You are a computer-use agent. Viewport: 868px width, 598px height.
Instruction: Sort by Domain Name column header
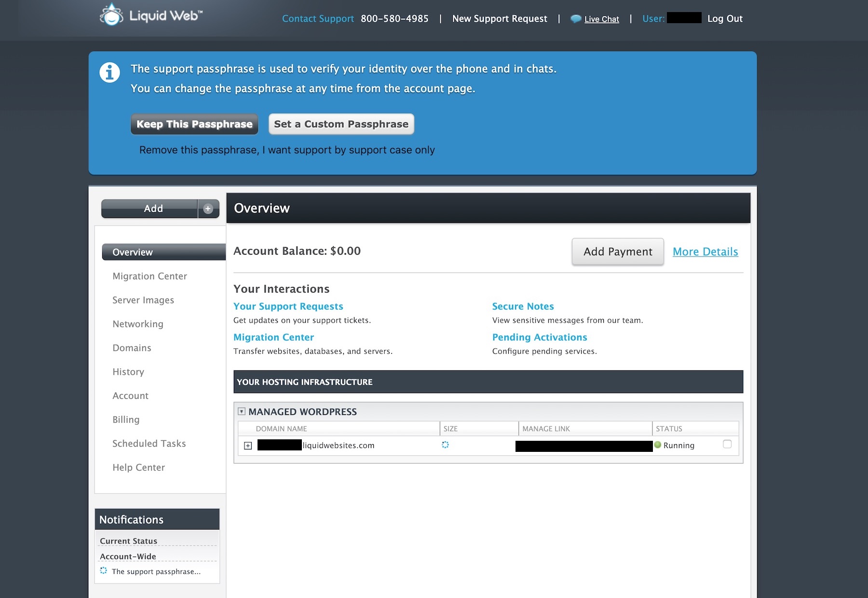[281, 429]
